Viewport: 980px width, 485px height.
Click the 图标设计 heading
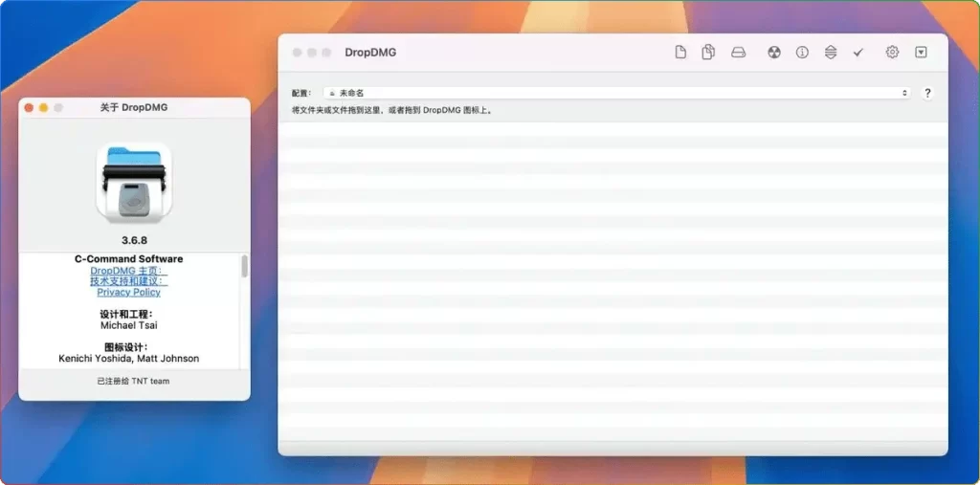point(127,347)
